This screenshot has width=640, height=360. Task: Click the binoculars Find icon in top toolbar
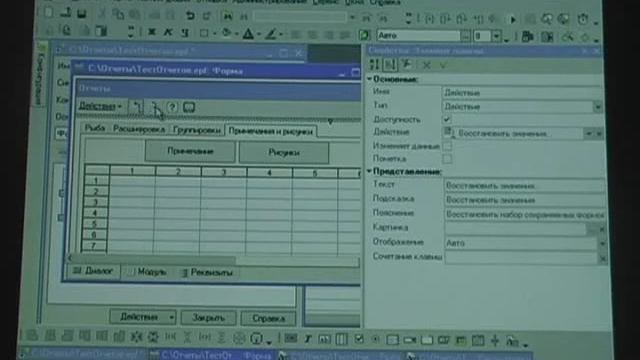[x=228, y=16]
